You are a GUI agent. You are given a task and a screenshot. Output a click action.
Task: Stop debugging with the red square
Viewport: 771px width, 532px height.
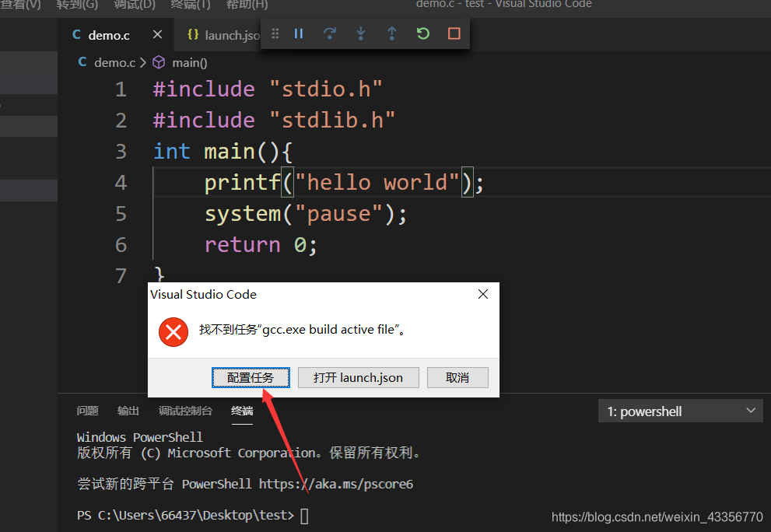pyautogui.click(x=454, y=33)
